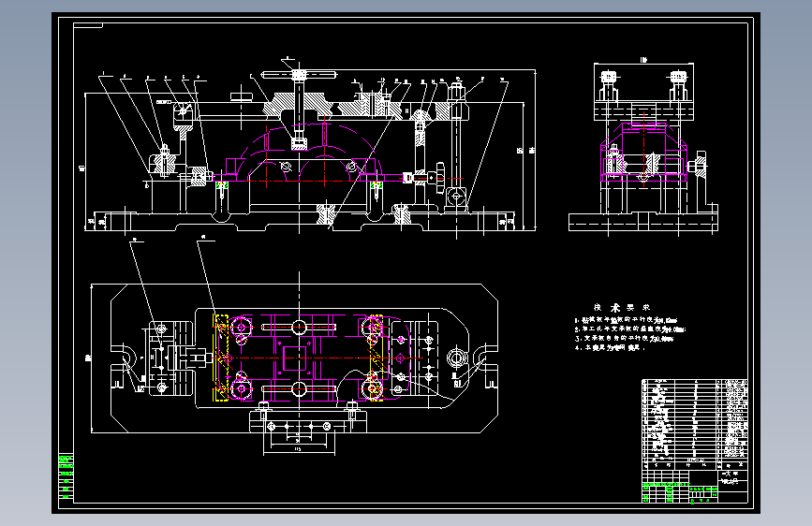Click the hatched hole in the base, front view
The image size is (812, 526).
click(326, 215)
